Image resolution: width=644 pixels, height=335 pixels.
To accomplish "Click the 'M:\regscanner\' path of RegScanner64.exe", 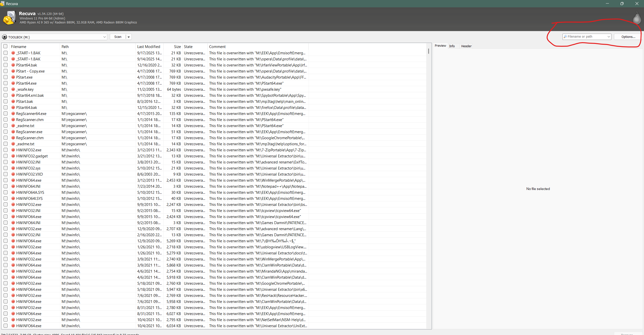I will pyautogui.click(x=74, y=114).
